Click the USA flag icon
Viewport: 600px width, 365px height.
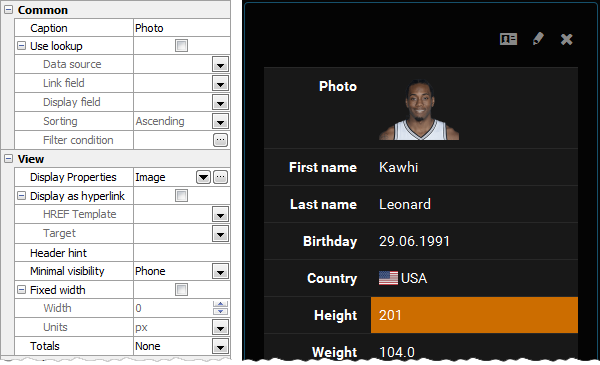click(x=388, y=278)
